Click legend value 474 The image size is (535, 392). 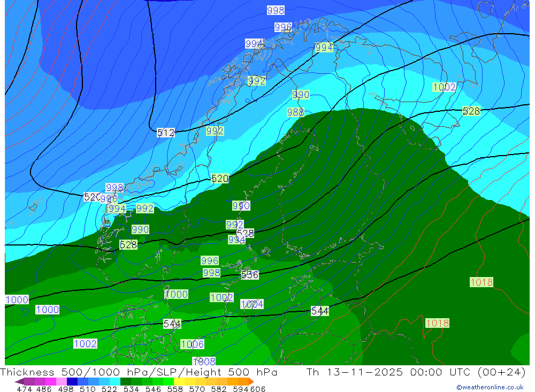pos(24,389)
